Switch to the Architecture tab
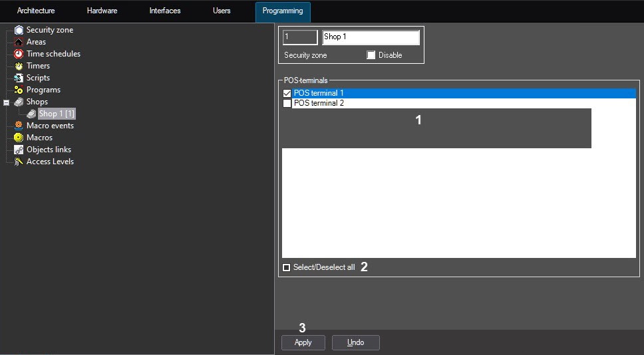Image resolution: width=644 pixels, height=355 pixels. [36, 11]
